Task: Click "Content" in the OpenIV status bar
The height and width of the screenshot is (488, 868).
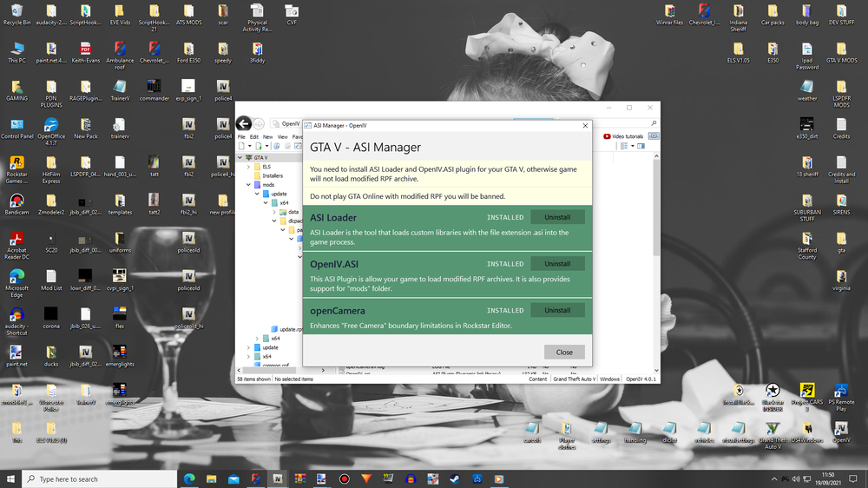Action: [537, 379]
